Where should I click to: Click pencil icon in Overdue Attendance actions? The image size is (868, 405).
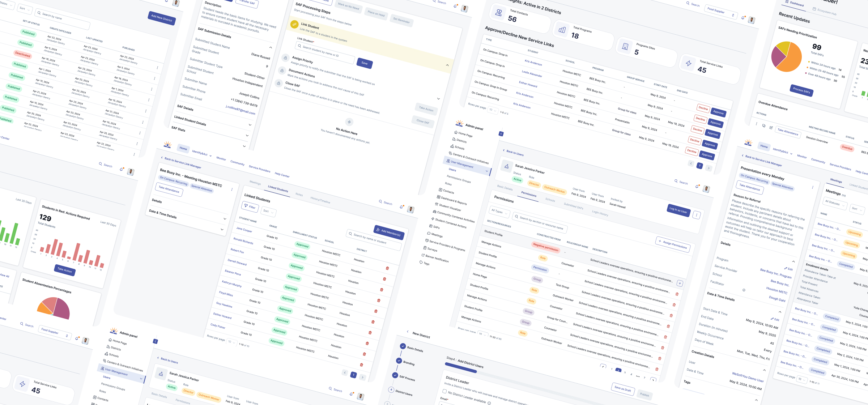[771, 128]
